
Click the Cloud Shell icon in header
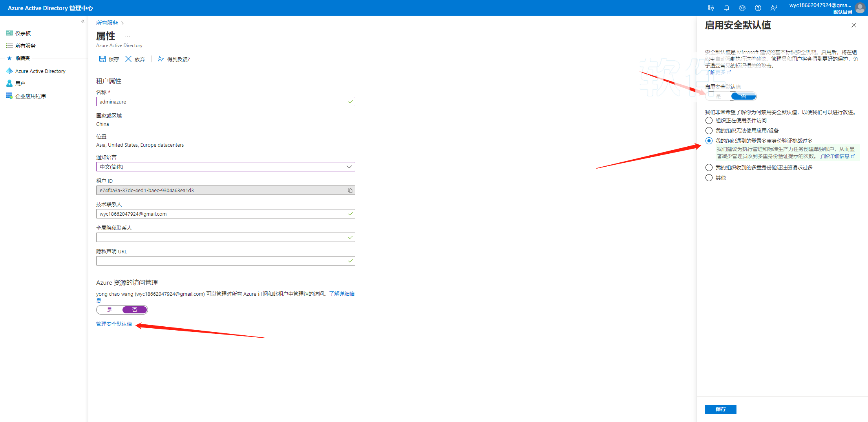711,8
